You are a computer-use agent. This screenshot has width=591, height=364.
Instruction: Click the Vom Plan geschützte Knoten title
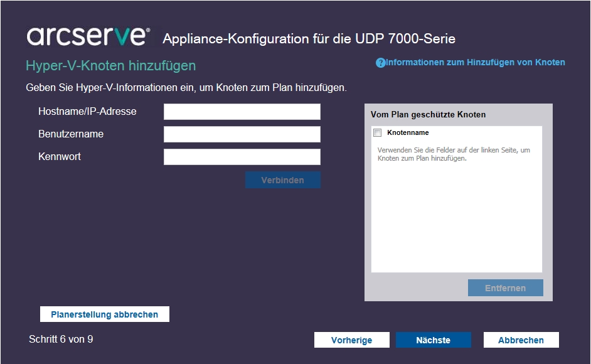coord(428,115)
